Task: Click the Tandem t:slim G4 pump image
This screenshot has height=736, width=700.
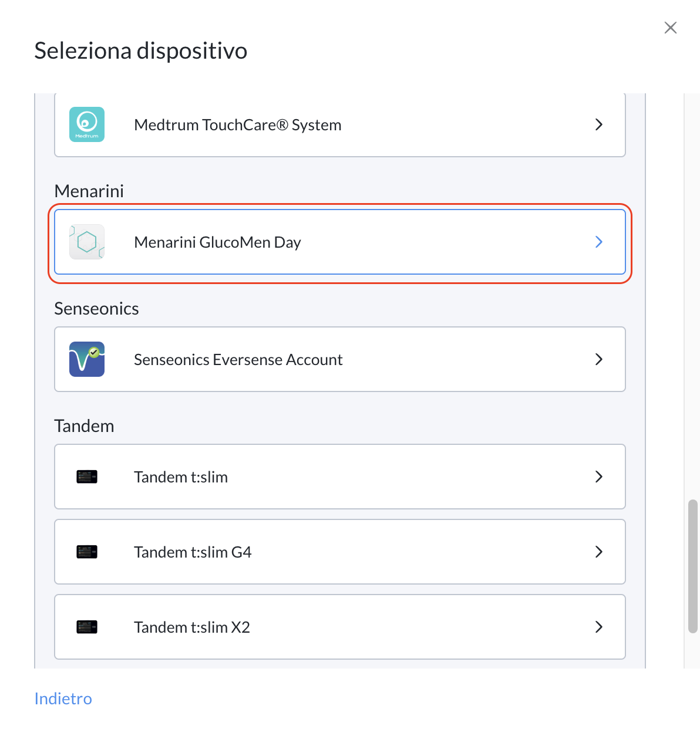Action: click(87, 552)
